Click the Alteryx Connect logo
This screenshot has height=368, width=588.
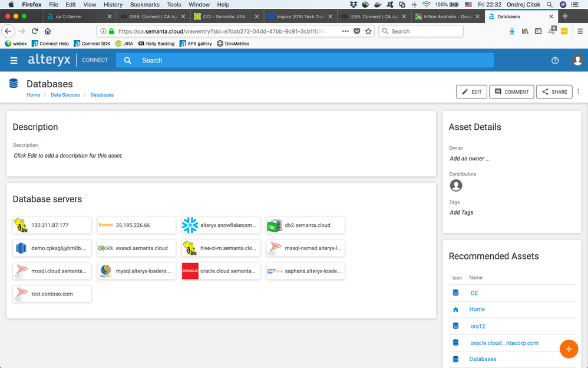point(68,60)
